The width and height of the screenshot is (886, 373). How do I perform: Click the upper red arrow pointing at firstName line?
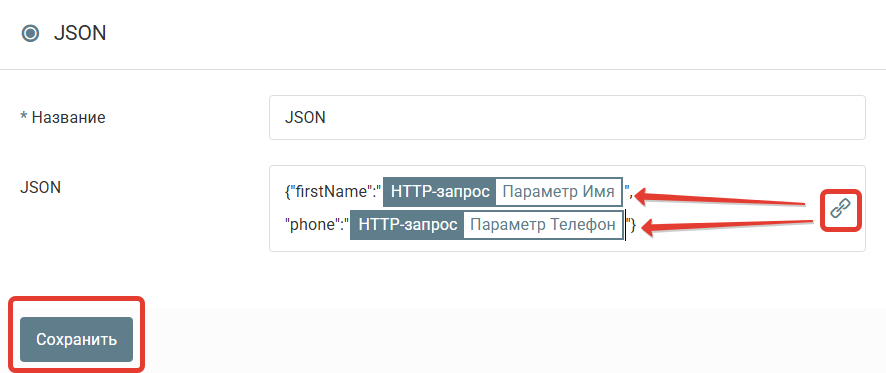click(719, 198)
